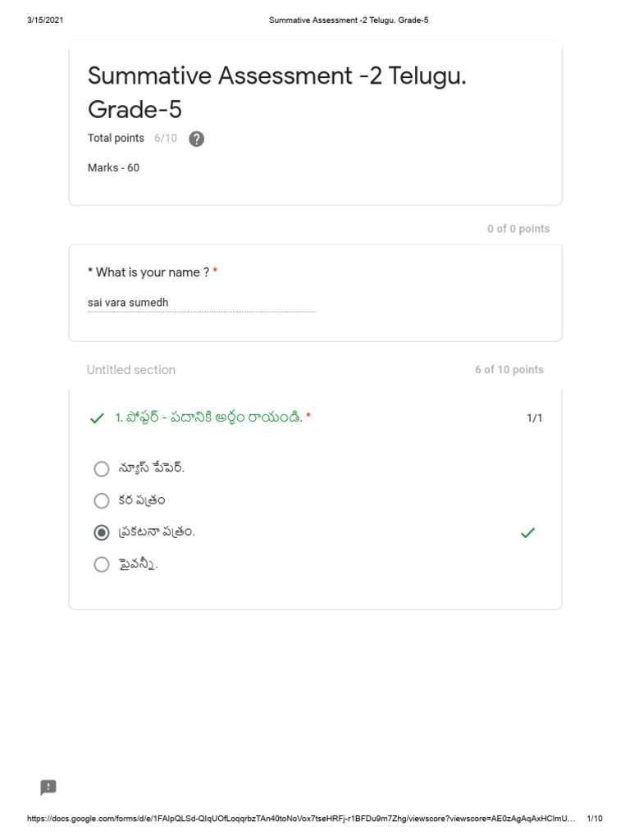
Task: Click the Marks - 60 description text
Action: tap(113, 167)
